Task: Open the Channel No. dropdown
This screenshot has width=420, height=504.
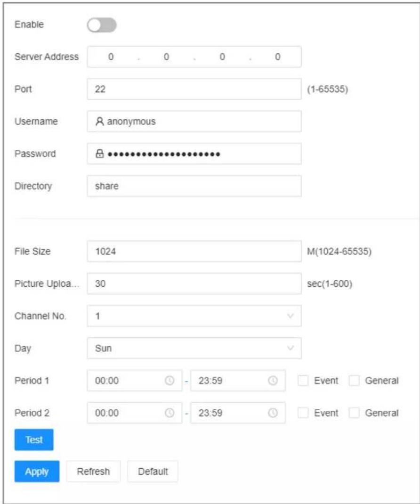Action: 194,316
